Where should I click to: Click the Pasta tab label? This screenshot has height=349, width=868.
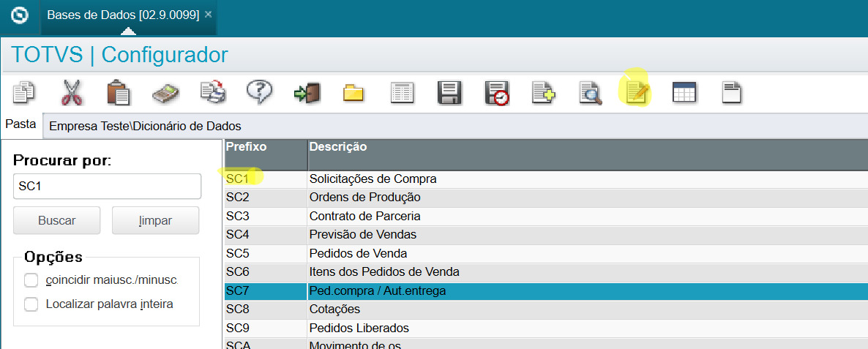21,124
